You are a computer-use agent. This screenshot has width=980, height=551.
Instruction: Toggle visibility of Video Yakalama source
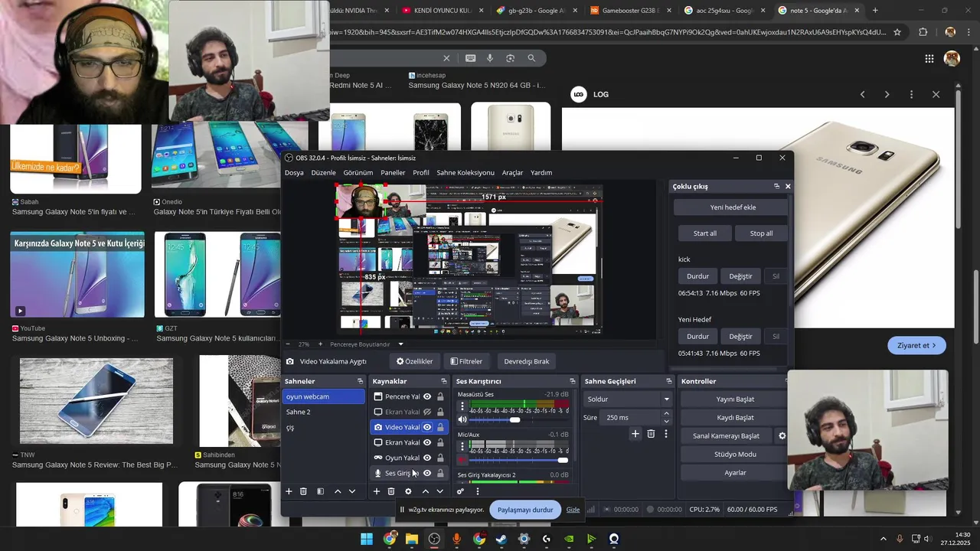click(427, 427)
